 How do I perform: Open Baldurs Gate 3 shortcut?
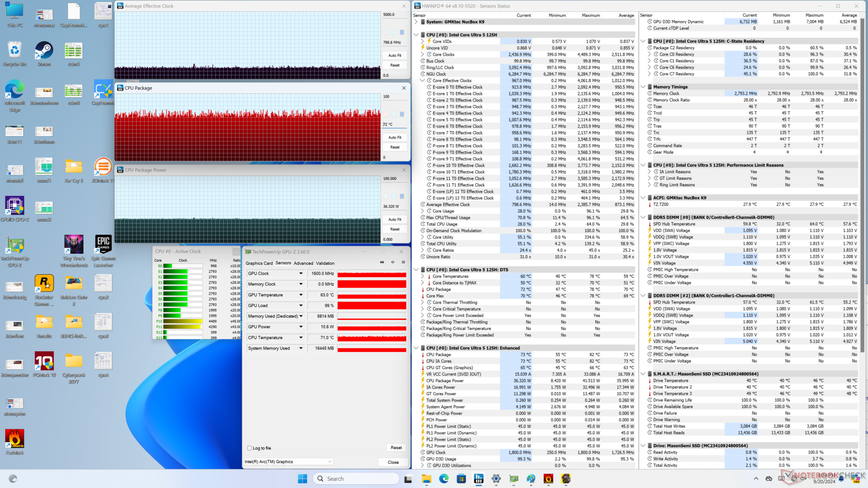tap(74, 290)
